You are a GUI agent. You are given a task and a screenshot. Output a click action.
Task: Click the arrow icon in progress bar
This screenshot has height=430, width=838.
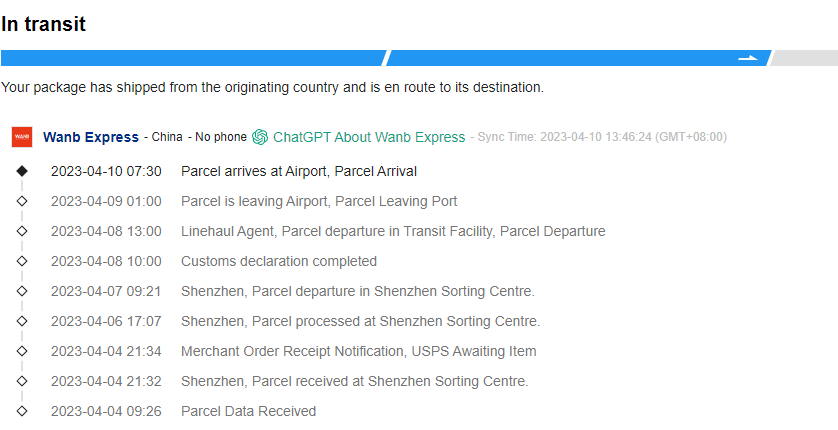tap(748, 58)
